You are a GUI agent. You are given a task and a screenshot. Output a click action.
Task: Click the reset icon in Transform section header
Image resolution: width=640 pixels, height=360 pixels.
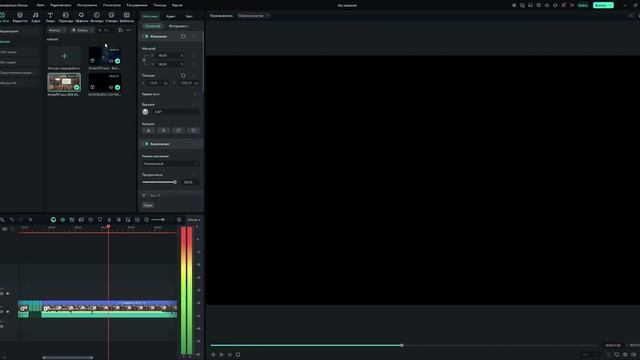(x=183, y=36)
